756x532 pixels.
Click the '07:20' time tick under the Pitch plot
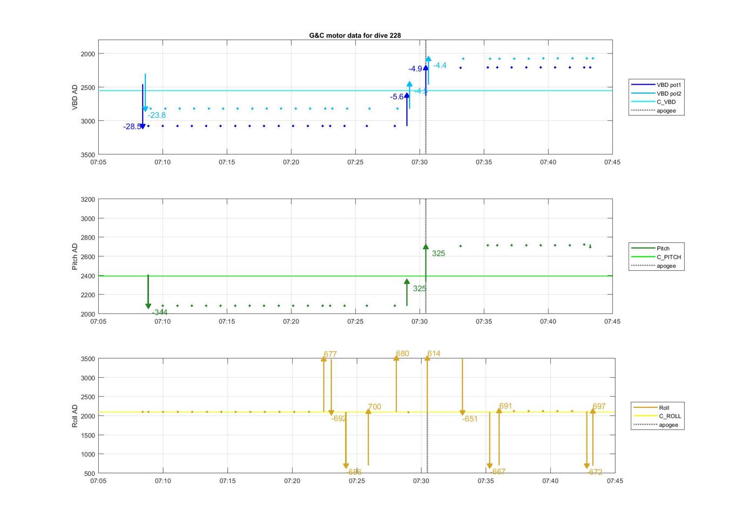pyautogui.click(x=291, y=322)
